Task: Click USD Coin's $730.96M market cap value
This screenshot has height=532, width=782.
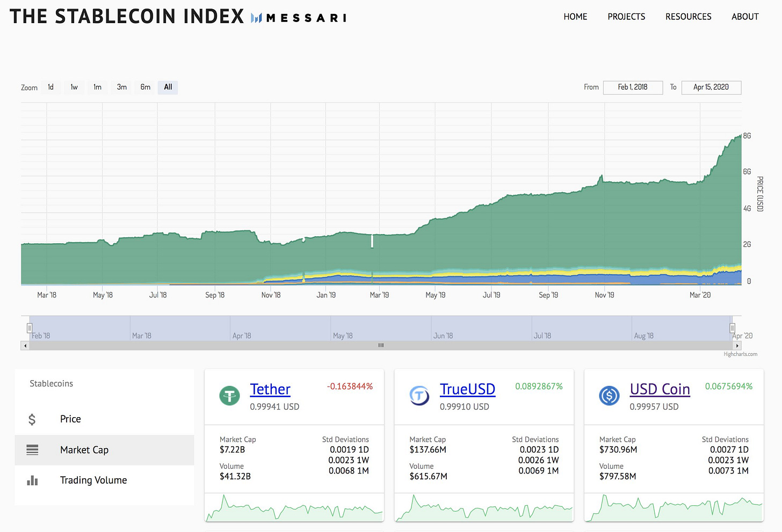Action: coord(618,450)
